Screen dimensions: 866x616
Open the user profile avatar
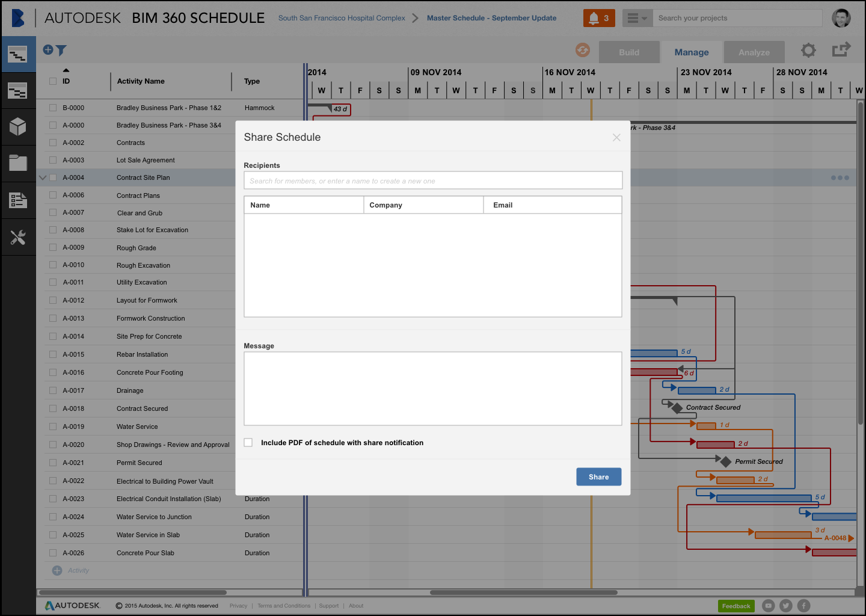click(841, 18)
